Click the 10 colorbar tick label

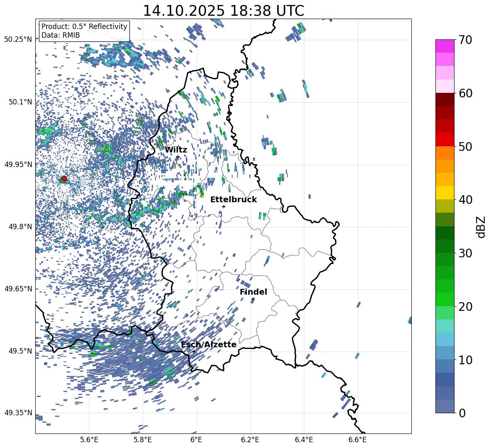pos(466,360)
